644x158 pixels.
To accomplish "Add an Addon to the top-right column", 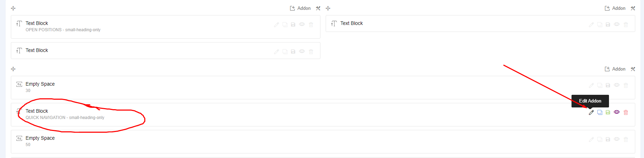I will 615,8.
